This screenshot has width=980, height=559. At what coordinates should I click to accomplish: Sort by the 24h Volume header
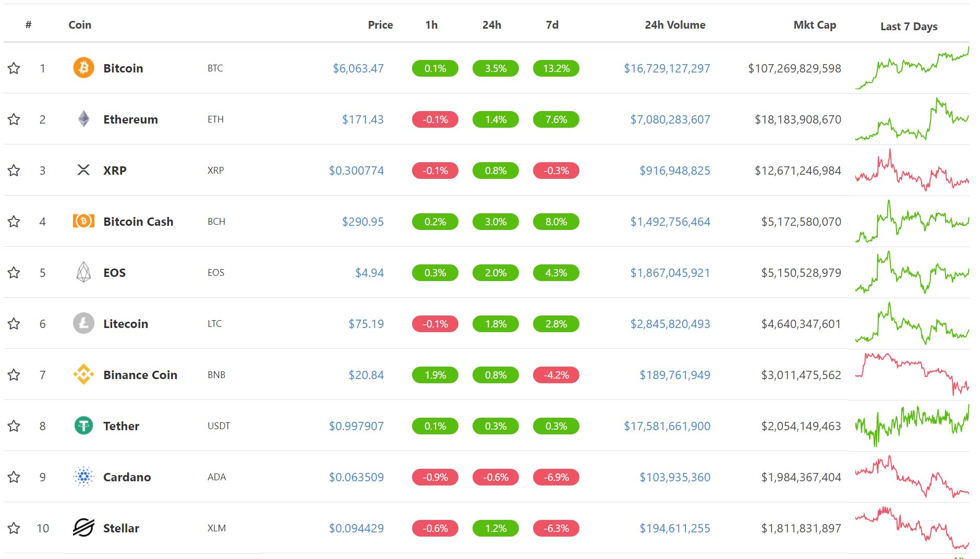(x=675, y=25)
